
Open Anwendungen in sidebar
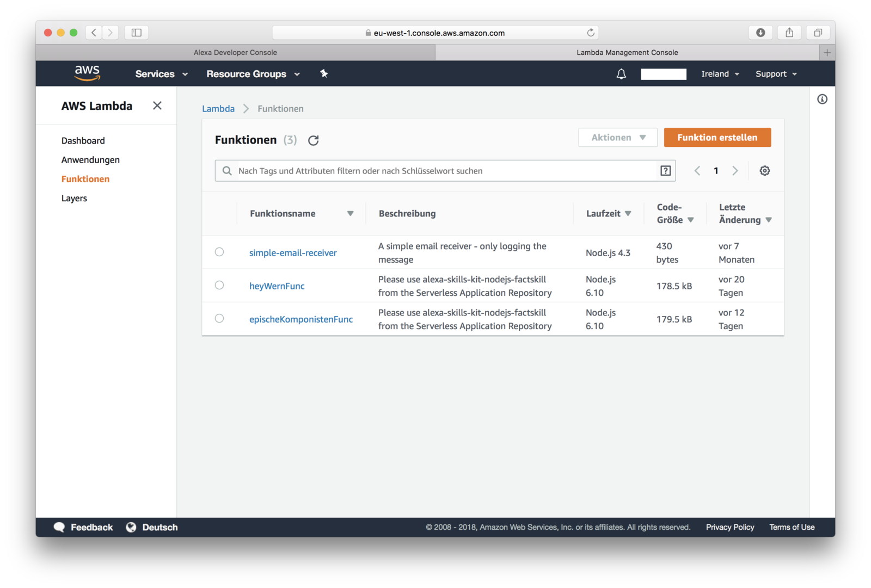90,160
